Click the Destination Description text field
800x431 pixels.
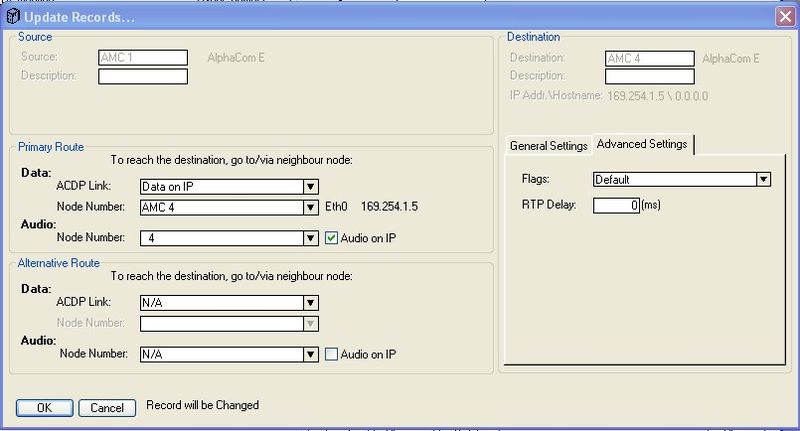(649, 76)
